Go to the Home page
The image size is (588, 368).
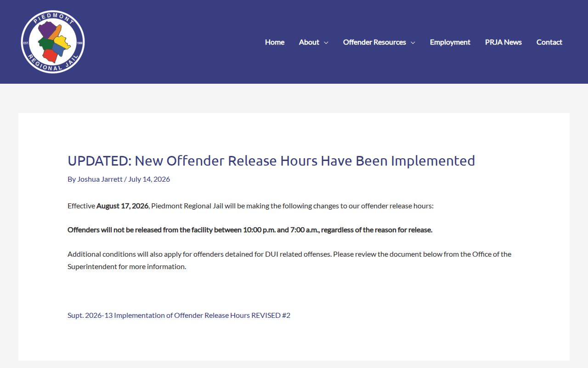point(275,42)
